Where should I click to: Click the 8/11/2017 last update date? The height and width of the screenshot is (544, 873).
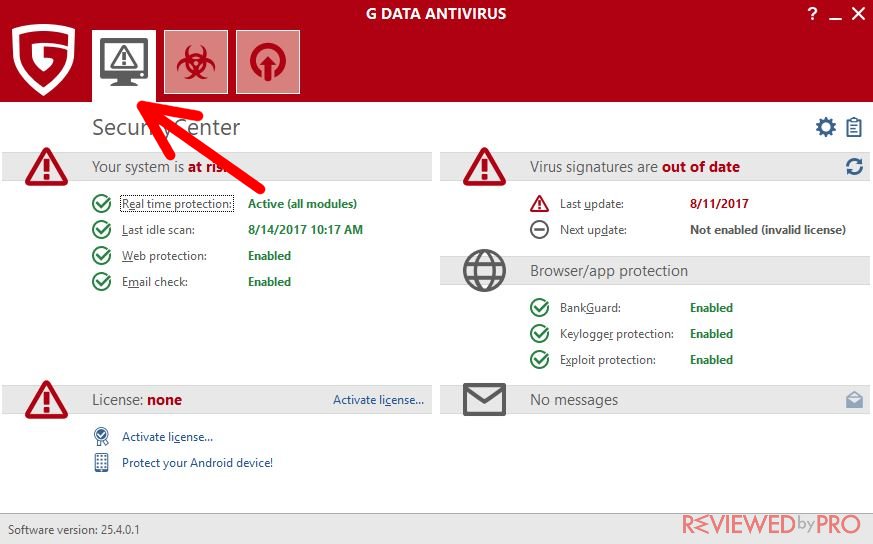[x=719, y=204]
